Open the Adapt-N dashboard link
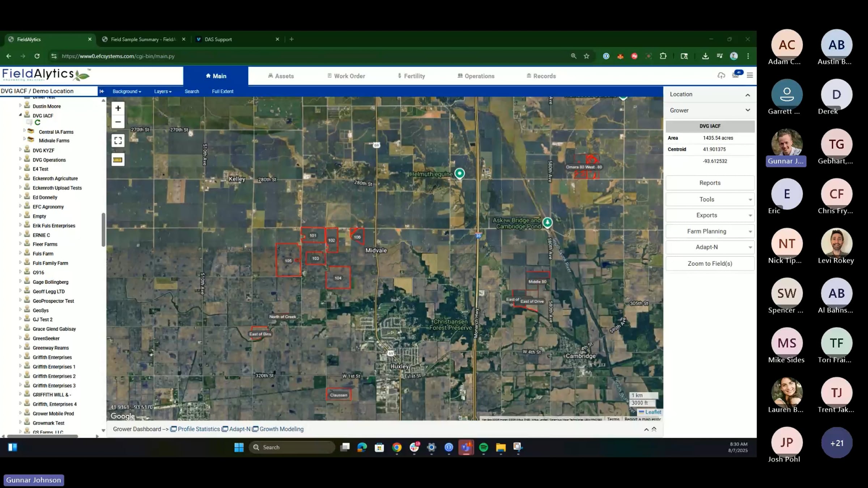This screenshot has height=488, width=868. coord(236,429)
